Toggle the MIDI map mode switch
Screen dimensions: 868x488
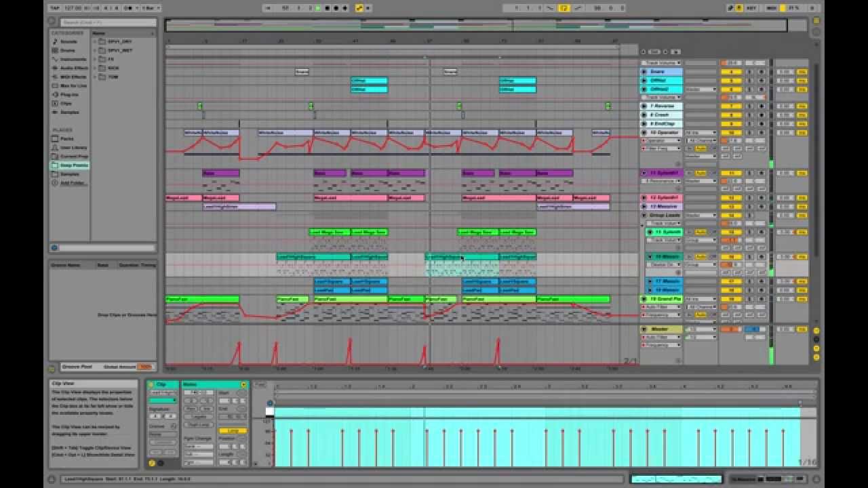(772, 8)
